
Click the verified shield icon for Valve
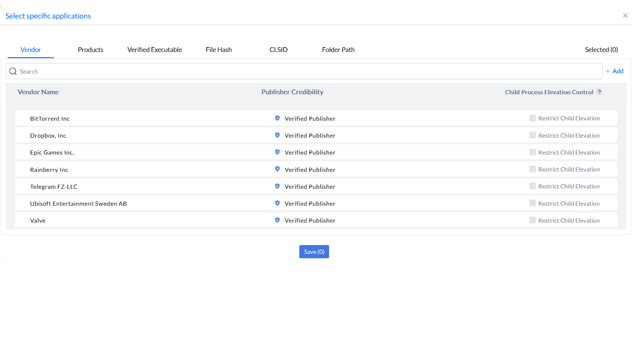[x=277, y=220]
